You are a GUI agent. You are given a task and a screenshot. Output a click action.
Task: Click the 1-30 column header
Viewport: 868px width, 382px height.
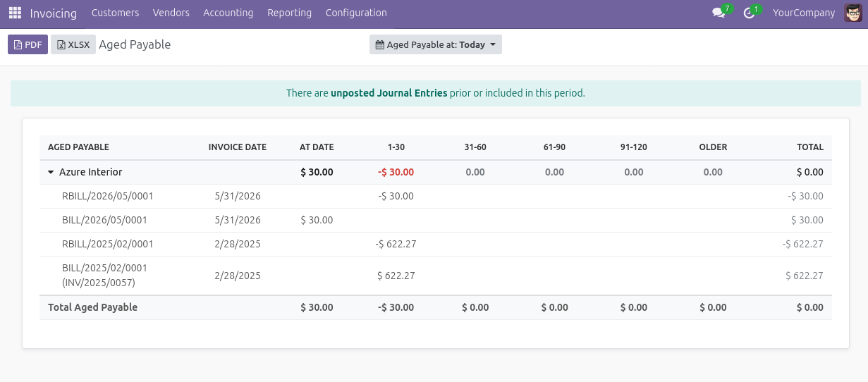coord(396,147)
